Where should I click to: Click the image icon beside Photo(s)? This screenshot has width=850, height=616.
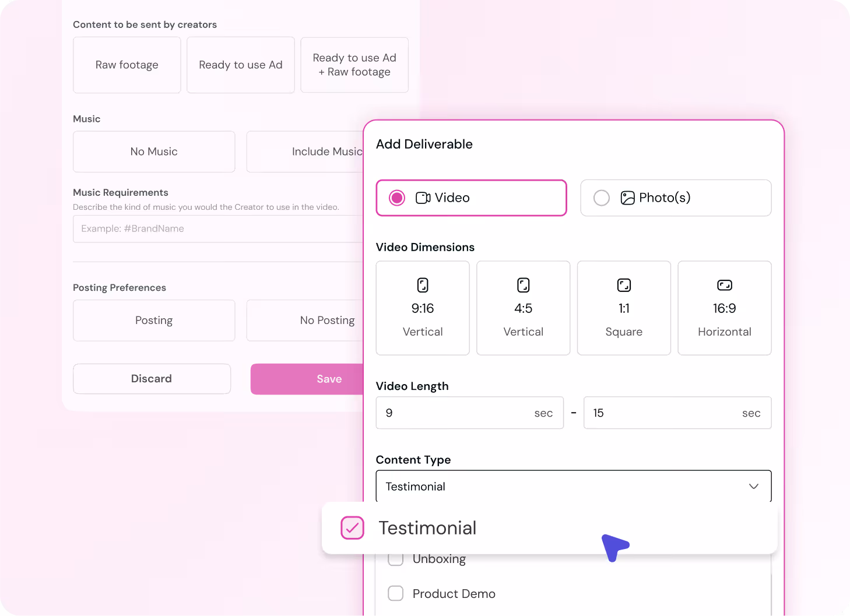point(627,198)
